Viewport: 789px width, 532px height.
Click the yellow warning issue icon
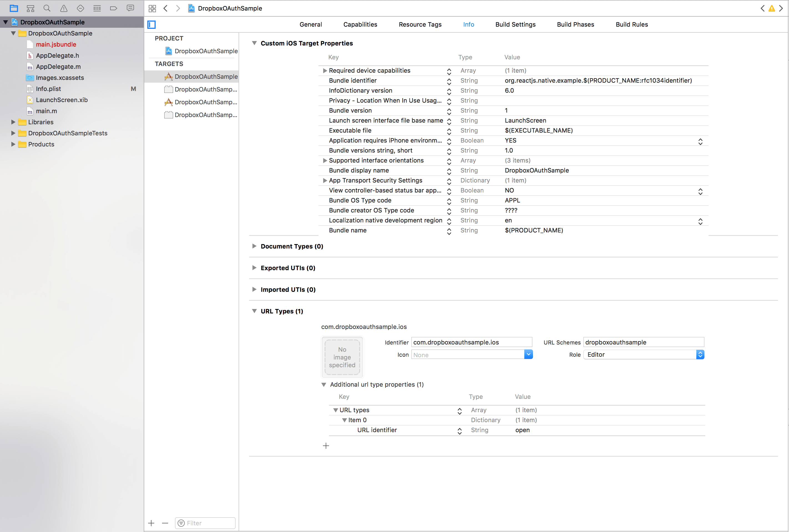772,9
